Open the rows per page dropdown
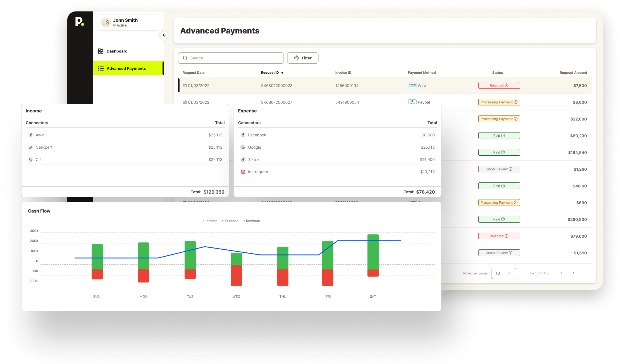Viewport: 621px width, 364px height. click(x=503, y=273)
